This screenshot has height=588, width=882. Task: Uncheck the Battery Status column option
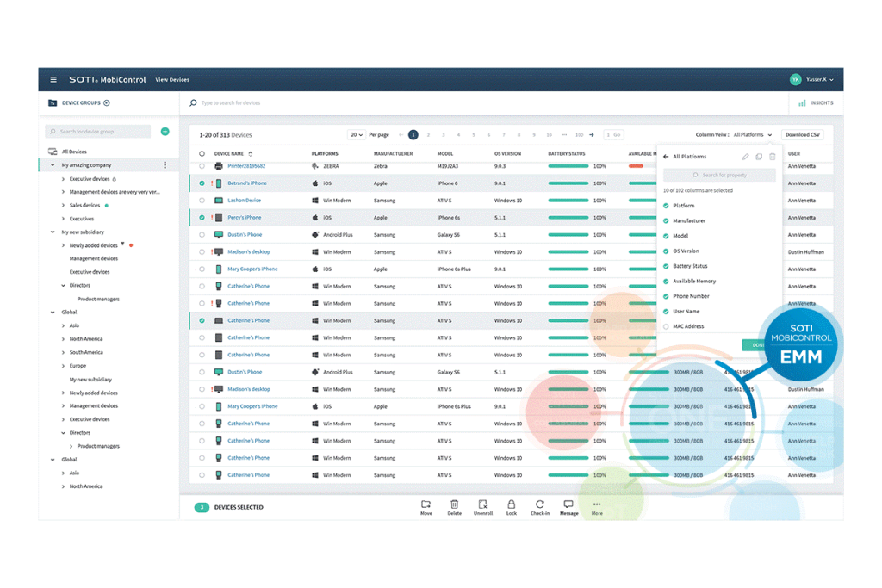pos(666,267)
